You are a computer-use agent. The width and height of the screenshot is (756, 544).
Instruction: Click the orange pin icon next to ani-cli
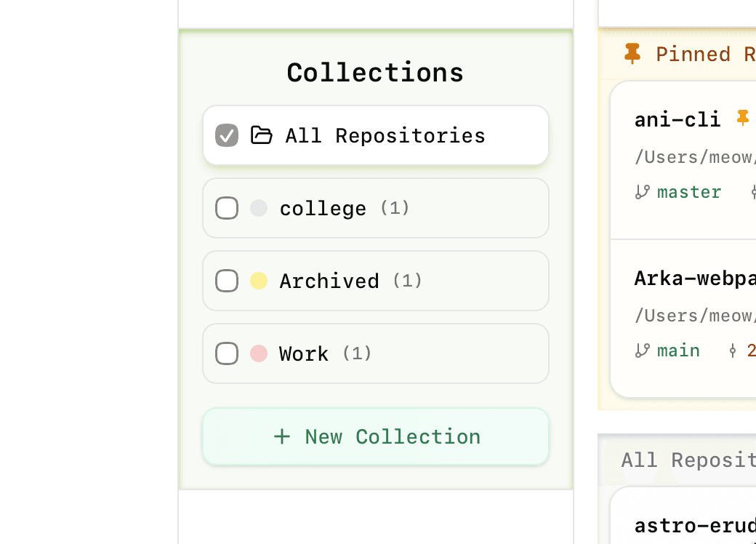742,118
